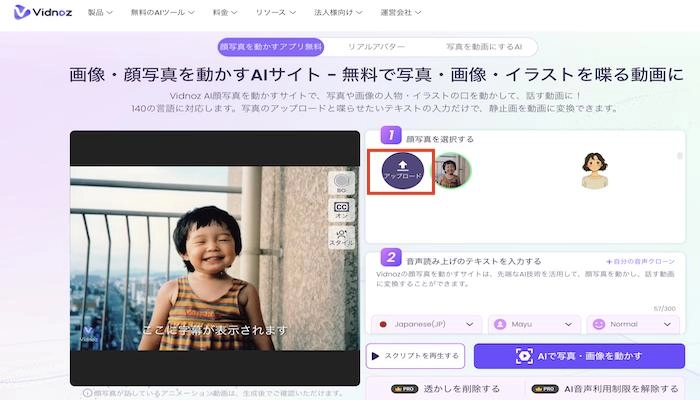Open the Normal emotion dropdown
Viewport: 700px width, 400px height.
point(633,325)
